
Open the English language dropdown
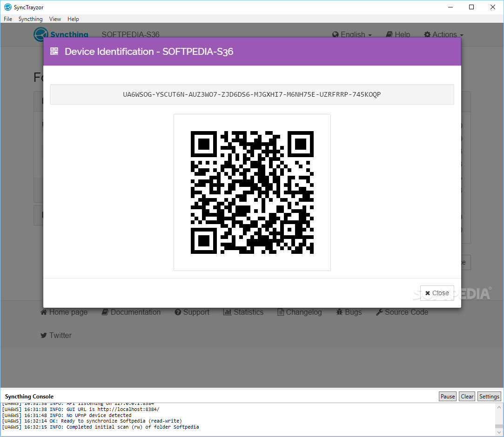(x=352, y=34)
